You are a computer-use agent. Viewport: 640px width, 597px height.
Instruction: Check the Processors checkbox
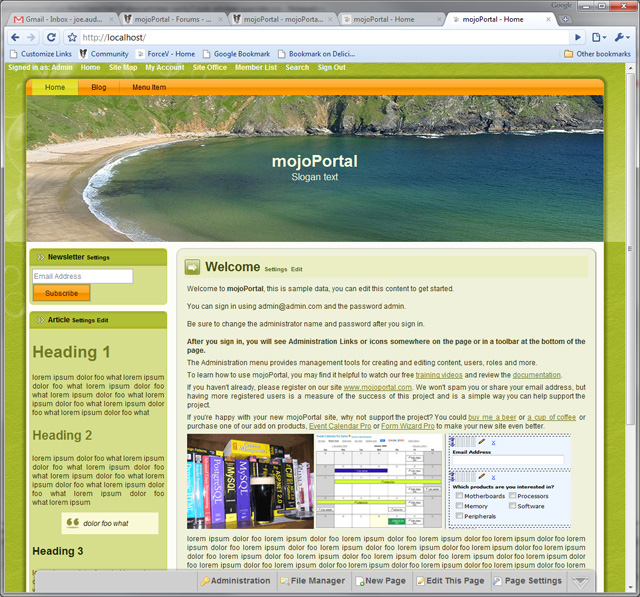tap(512, 496)
